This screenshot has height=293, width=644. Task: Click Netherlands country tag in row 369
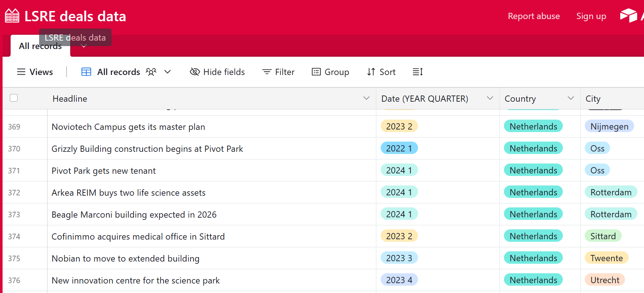pyautogui.click(x=533, y=126)
